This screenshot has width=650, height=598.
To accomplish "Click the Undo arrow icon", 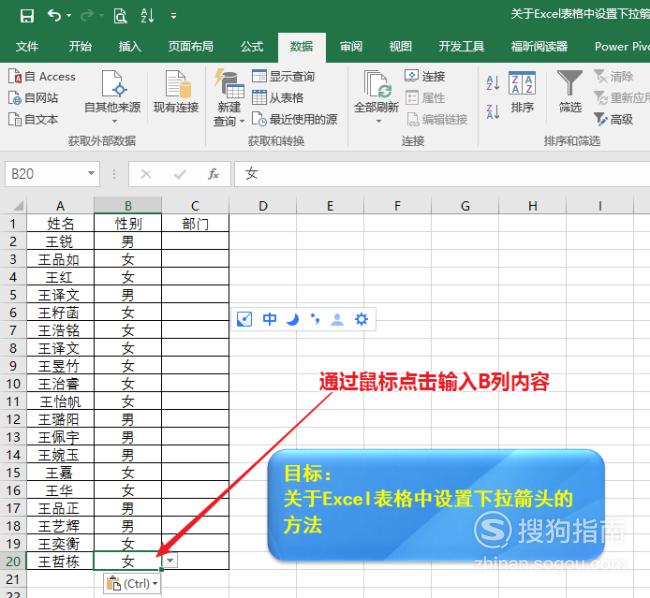I will coord(54,16).
